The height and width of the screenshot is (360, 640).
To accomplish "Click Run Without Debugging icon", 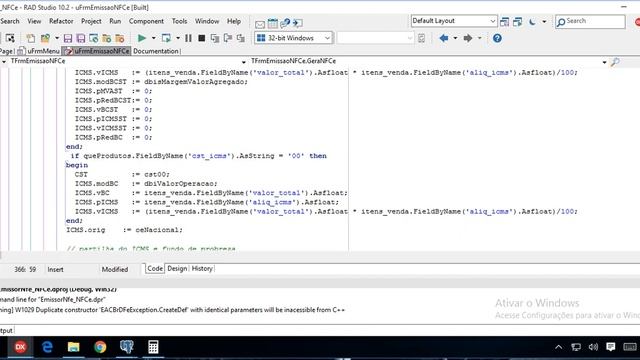I will [x=166, y=38].
